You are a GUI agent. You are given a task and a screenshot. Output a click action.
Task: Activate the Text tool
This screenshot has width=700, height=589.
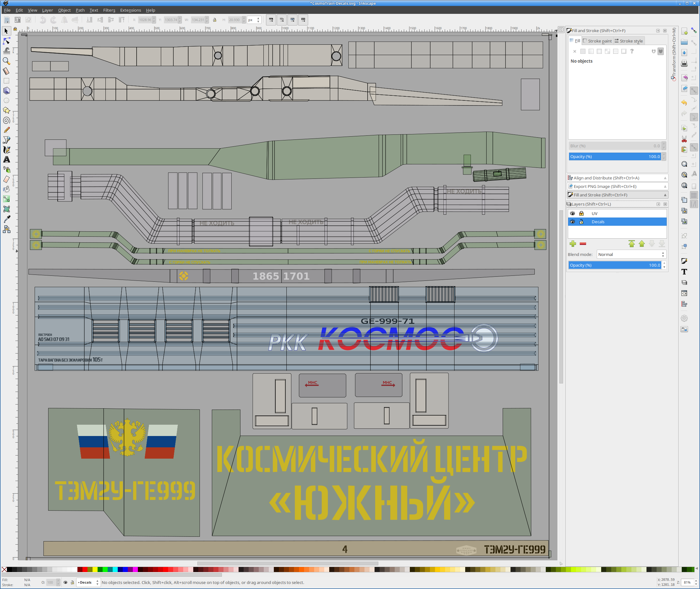click(x=6, y=160)
